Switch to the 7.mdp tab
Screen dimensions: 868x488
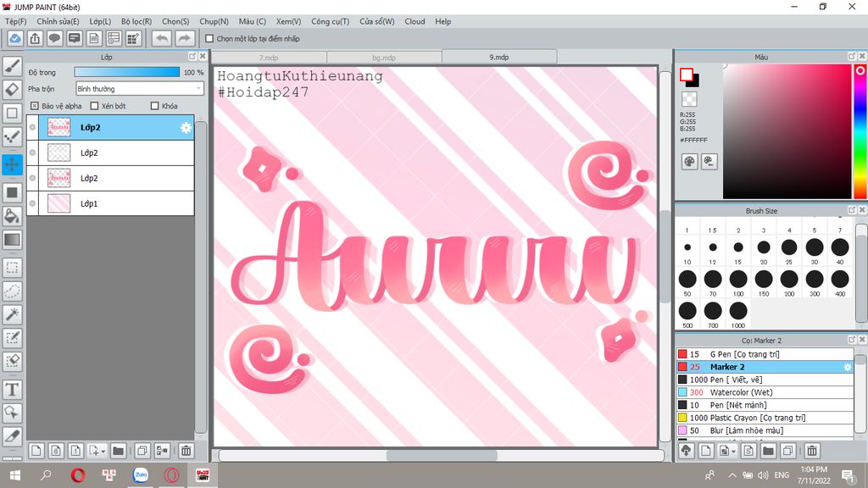coord(269,57)
